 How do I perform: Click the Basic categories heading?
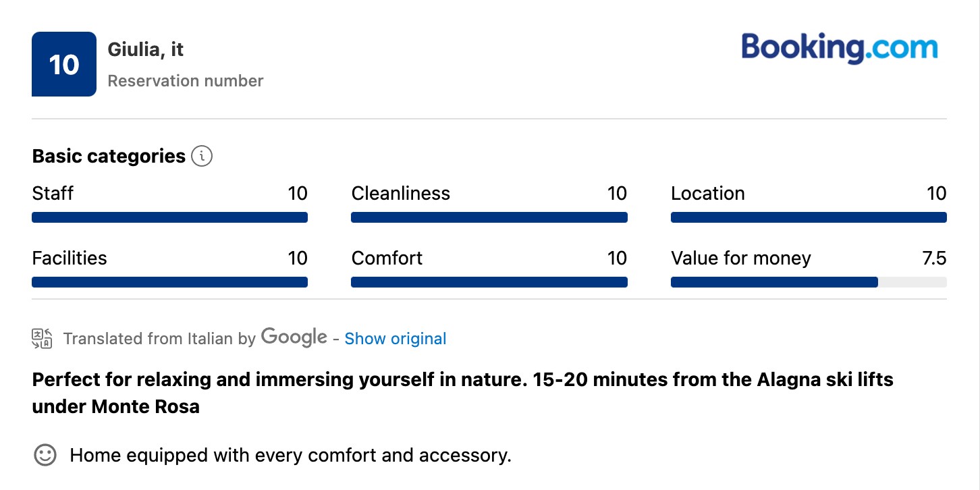[x=109, y=157]
